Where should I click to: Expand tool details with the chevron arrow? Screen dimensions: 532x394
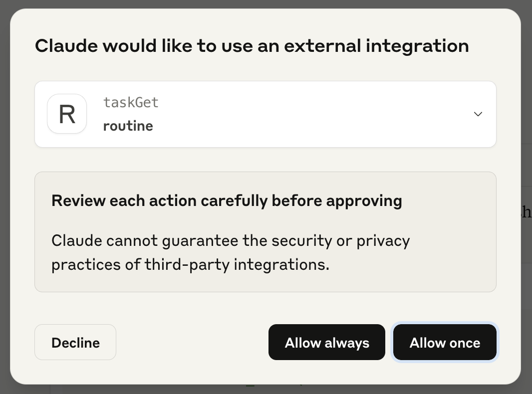478,114
